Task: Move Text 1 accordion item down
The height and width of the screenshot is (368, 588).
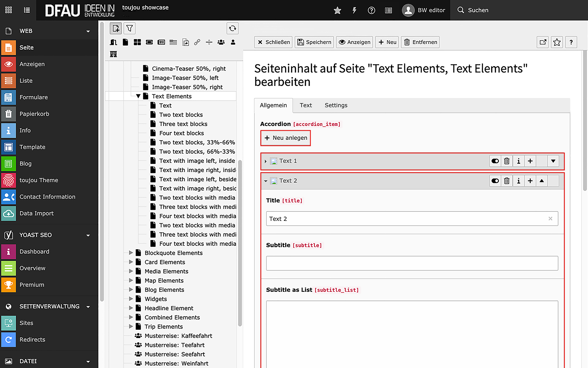Action: (x=553, y=161)
